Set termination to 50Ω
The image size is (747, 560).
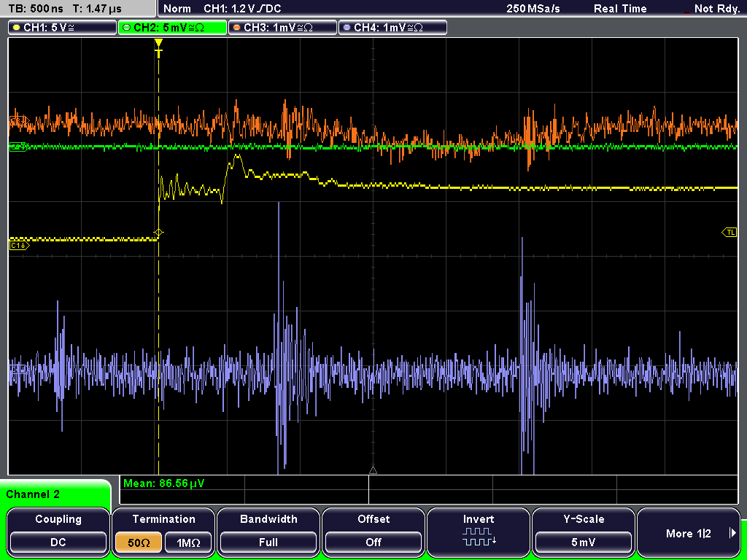click(139, 542)
